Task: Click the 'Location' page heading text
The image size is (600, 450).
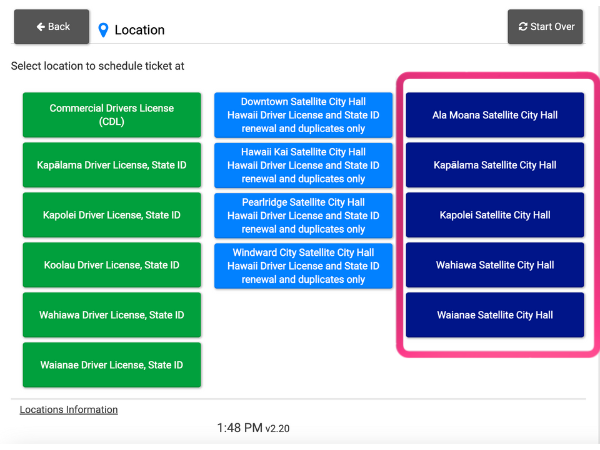Action: point(140,30)
